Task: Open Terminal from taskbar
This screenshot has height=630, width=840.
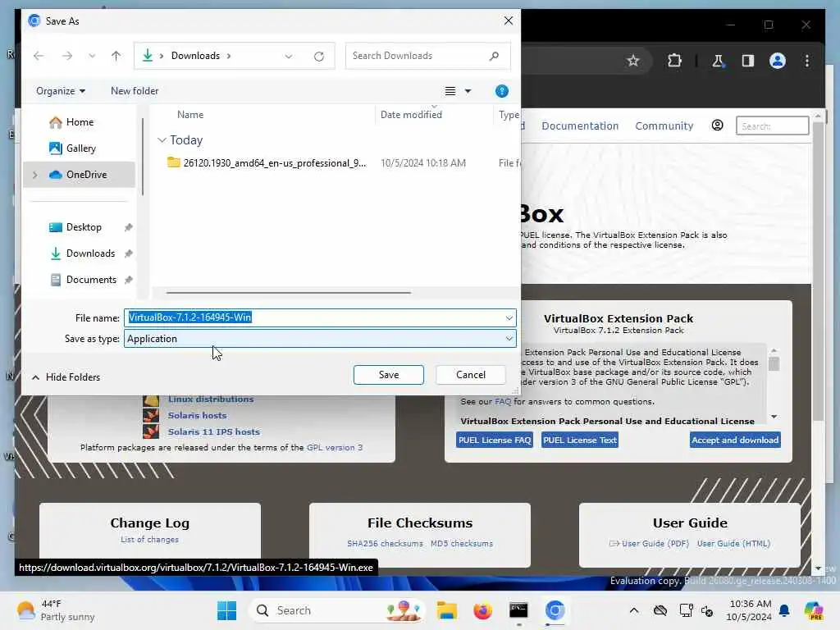Action: click(518, 610)
